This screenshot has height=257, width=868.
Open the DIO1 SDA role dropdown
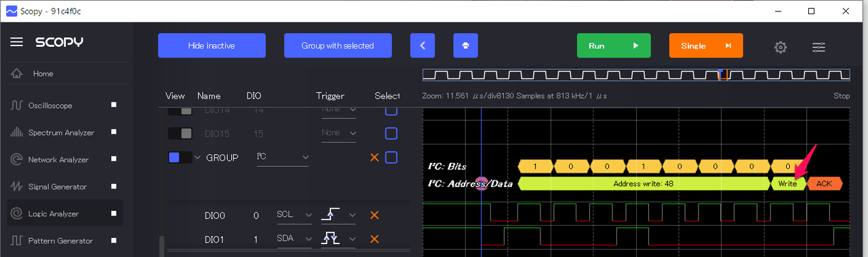(294, 239)
